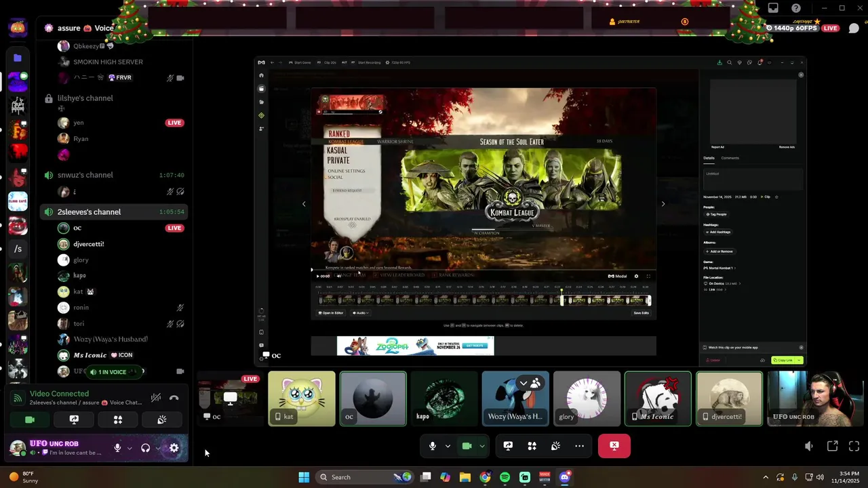
Task: Select kat's video tile
Action: click(302, 399)
